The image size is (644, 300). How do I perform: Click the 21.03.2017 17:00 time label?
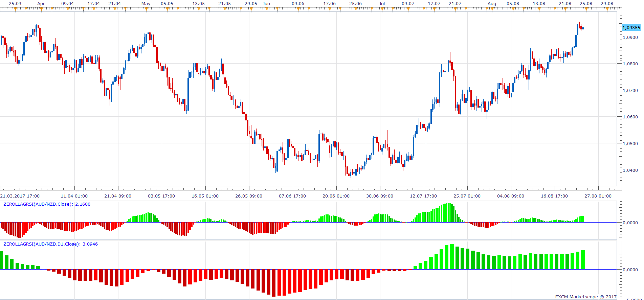click(20, 196)
